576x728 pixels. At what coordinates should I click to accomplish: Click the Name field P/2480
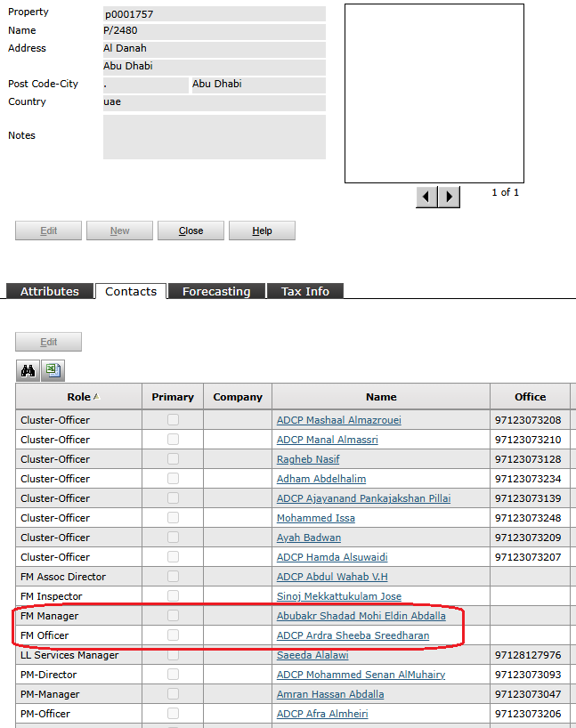215,31
